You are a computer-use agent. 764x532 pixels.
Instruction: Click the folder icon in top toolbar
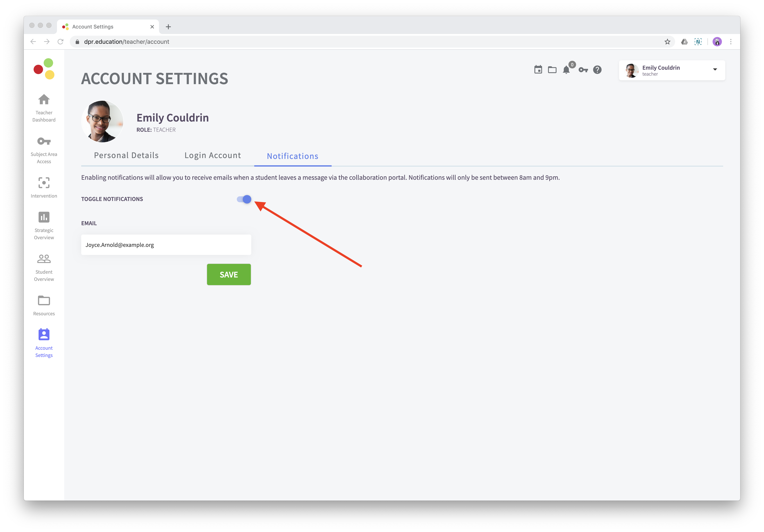click(552, 70)
